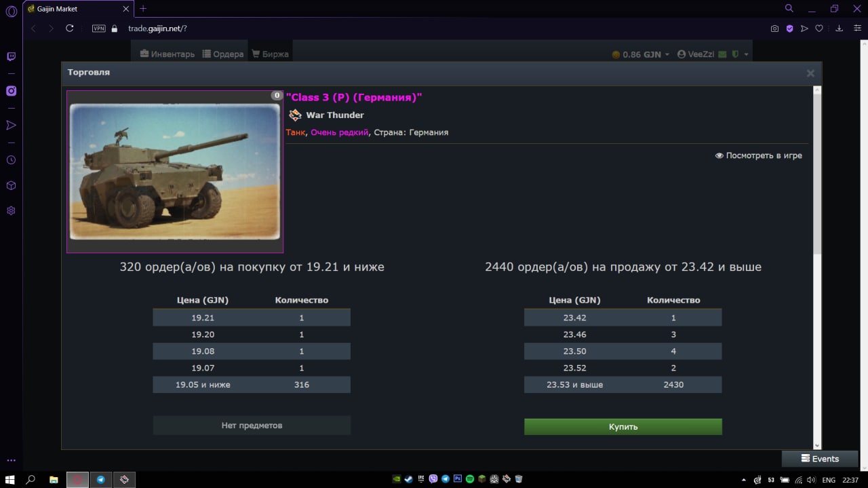Go back to previous page
This screenshot has height=488, width=868.
tap(33, 29)
